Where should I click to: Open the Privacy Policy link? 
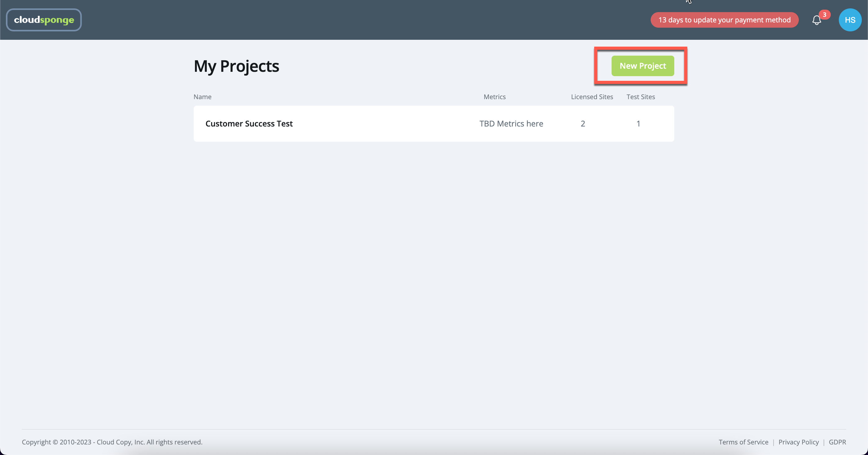[798, 442]
